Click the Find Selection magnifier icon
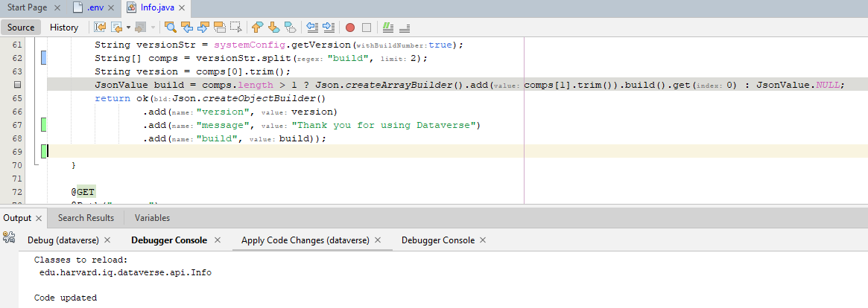 point(171,28)
